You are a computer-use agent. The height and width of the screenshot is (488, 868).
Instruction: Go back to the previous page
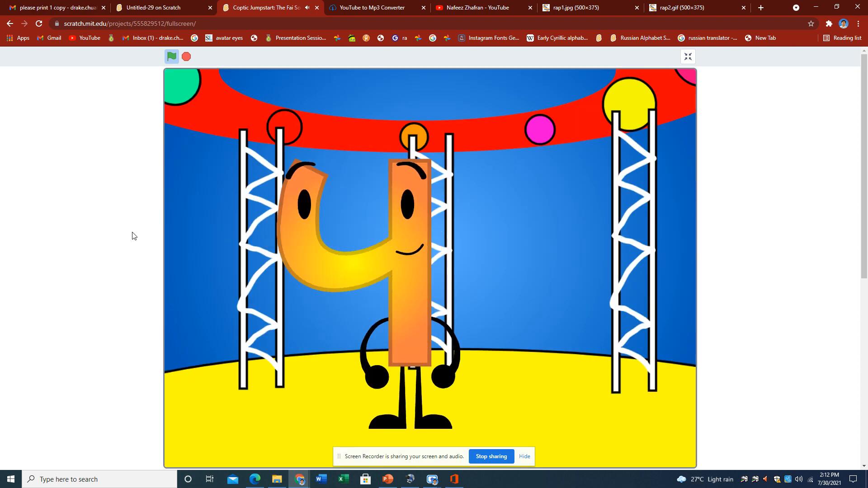tap(10, 23)
